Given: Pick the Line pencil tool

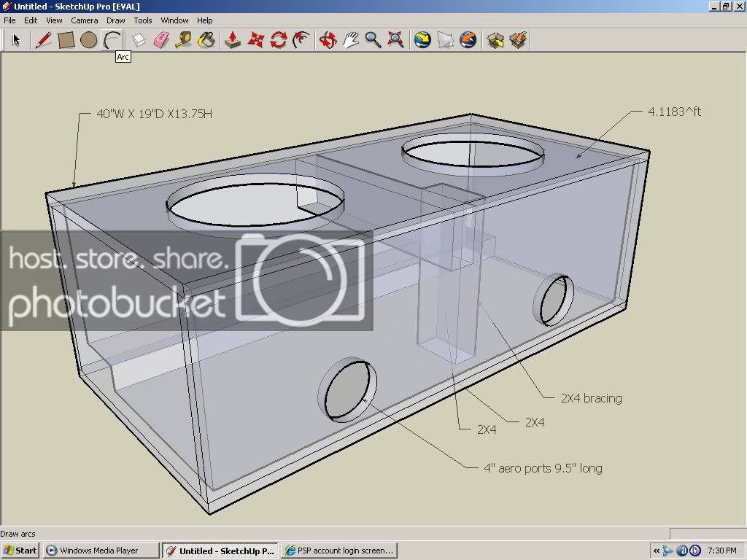Looking at the screenshot, I should [x=43, y=39].
